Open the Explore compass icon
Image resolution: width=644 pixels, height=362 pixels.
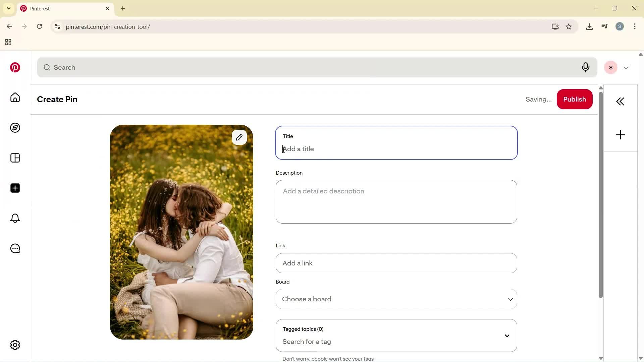click(15, 128)
